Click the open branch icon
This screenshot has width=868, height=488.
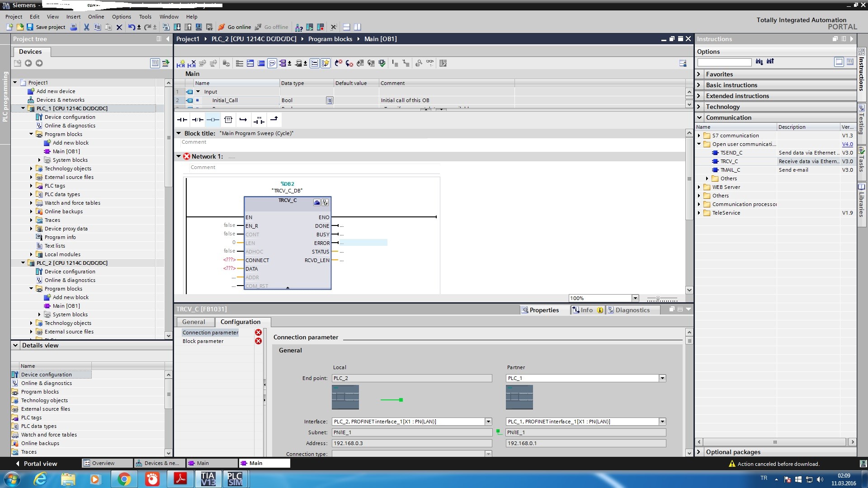pyautogui.click(x=243, y=120)
